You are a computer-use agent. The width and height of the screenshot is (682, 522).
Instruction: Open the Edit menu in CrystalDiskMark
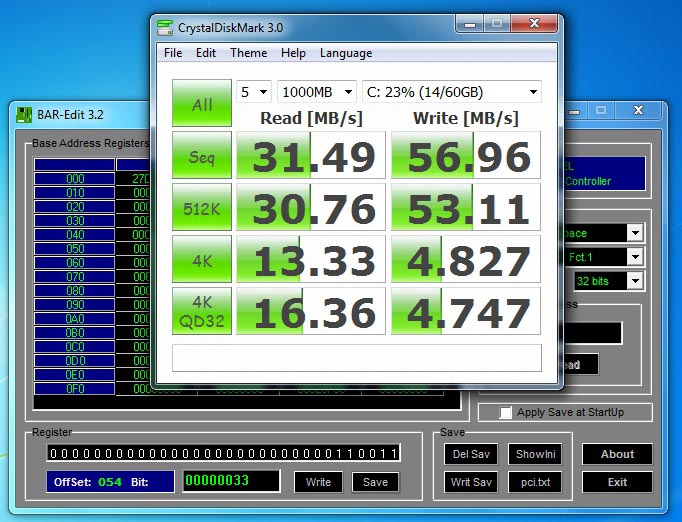coord(206,53)
